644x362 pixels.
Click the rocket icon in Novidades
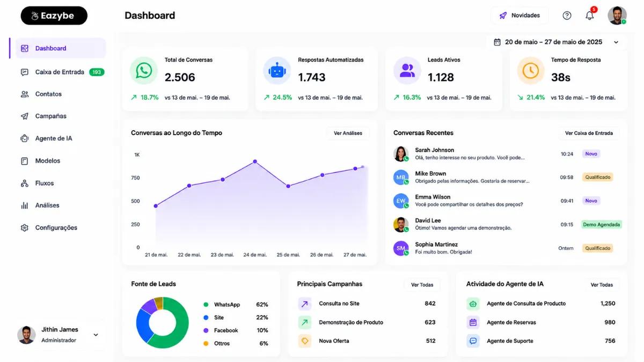(503, 16)
